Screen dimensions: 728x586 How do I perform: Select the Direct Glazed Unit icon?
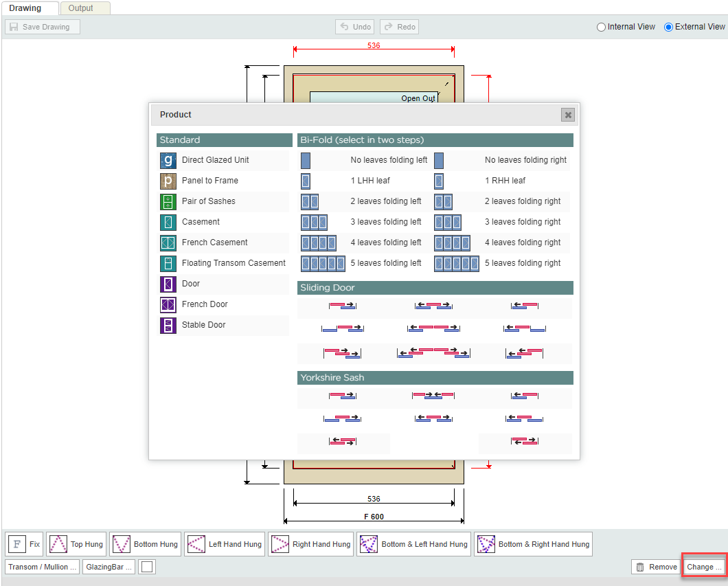[x=168, y=160]
